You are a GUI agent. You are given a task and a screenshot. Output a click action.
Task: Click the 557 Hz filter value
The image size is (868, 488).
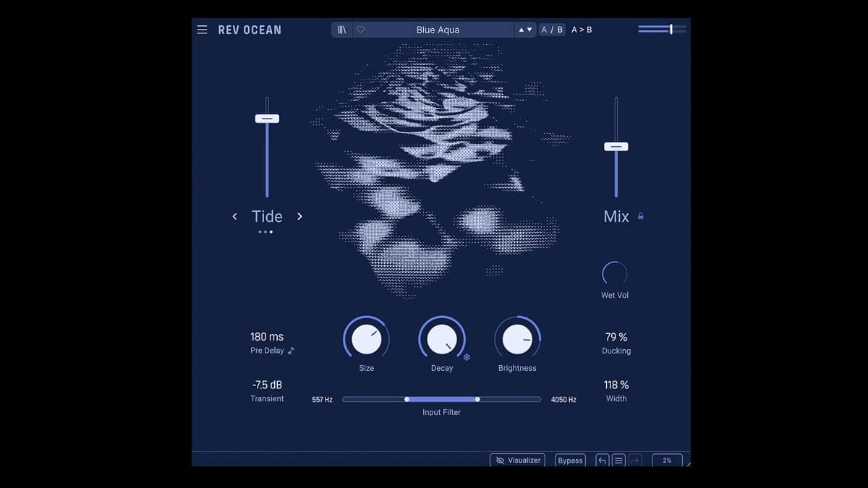(323, 400)
